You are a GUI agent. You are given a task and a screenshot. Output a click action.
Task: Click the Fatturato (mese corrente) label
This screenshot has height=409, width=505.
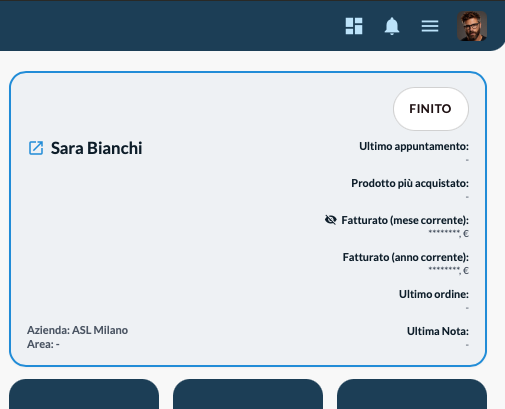point(405,220)
